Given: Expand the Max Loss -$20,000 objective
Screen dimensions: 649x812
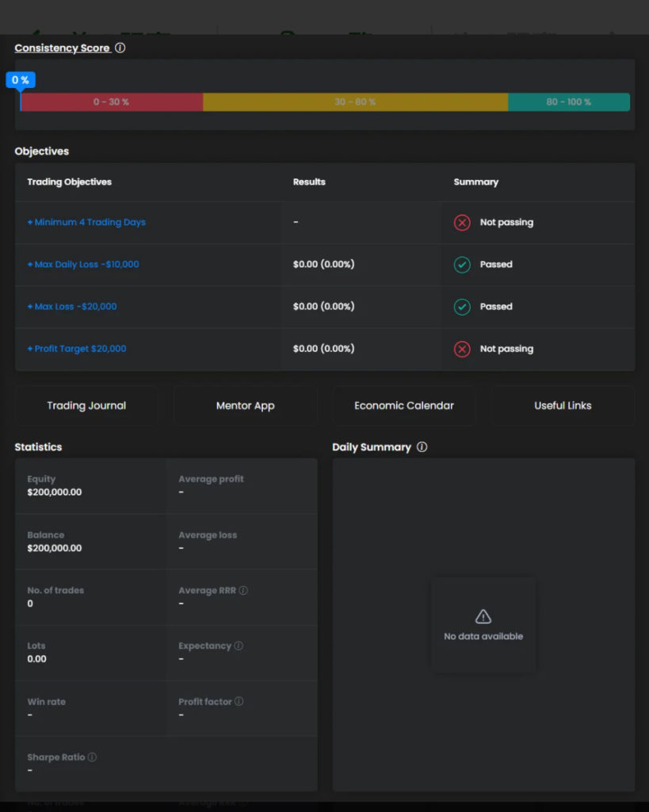Looking at the screenshot, I should 72,307.
